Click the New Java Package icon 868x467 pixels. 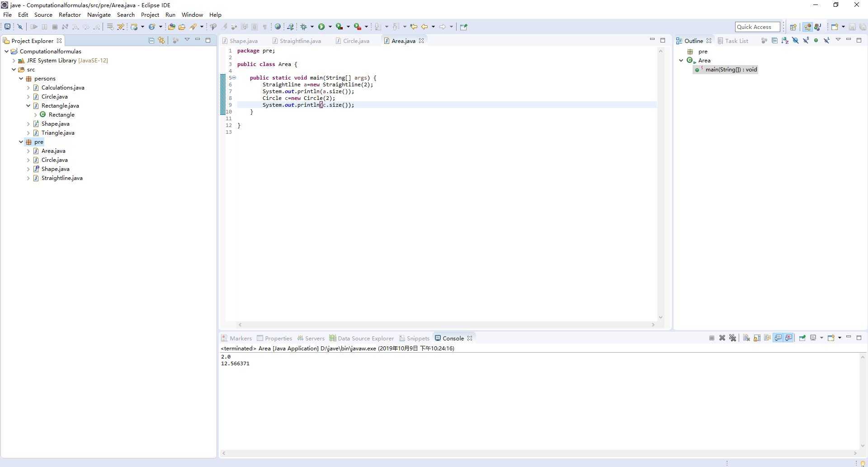tap(134, 27)
